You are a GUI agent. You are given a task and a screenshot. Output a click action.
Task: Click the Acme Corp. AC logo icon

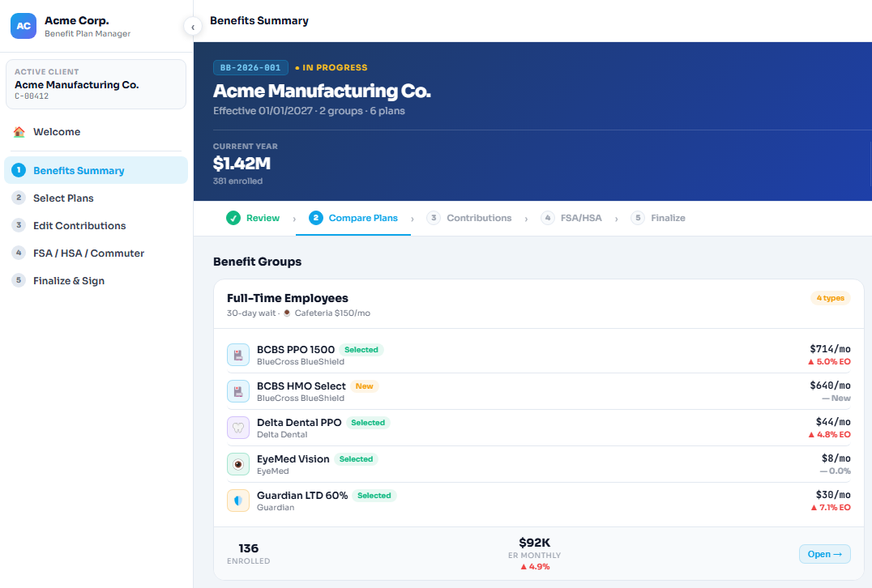click(x=24, y=26)
